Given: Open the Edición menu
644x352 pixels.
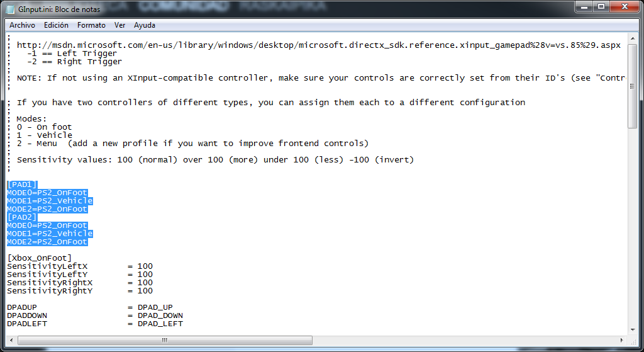Looking at the screenshot, I should [x=56, y=25].
